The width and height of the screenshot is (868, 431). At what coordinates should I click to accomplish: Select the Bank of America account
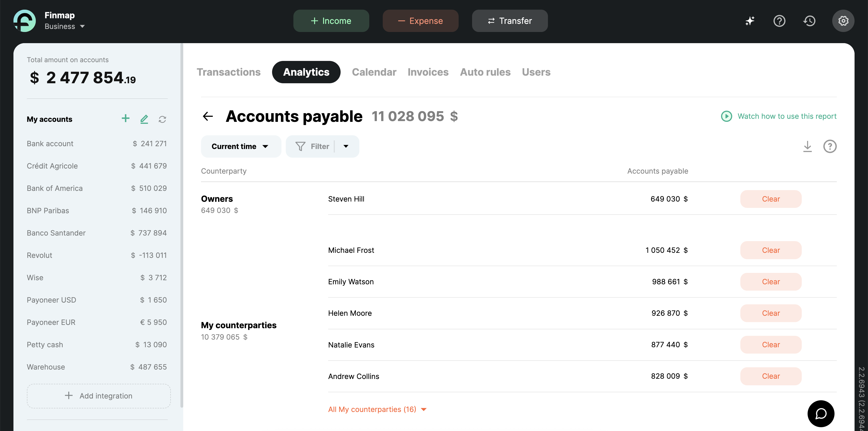tap(97, 188)
